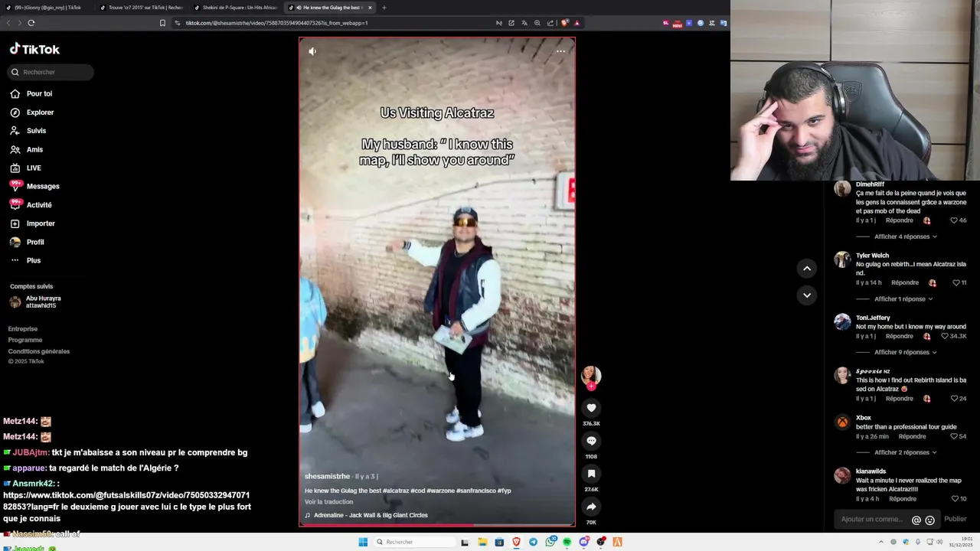The width and height of the screenshot is (980, 551).
Task: Click the #alcatraz hashtag in the caption
Action: pos(395,491)
